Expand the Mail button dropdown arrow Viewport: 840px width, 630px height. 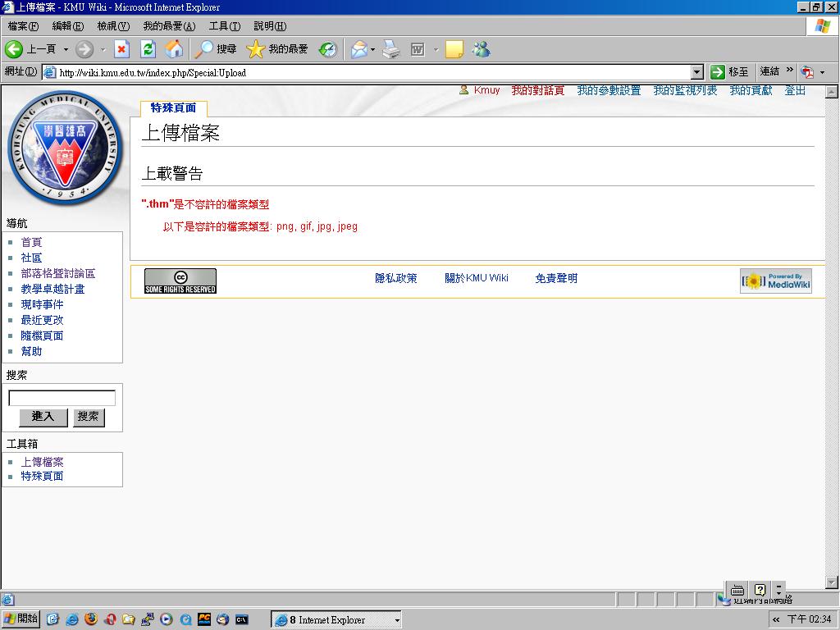(x=373, y=49)
